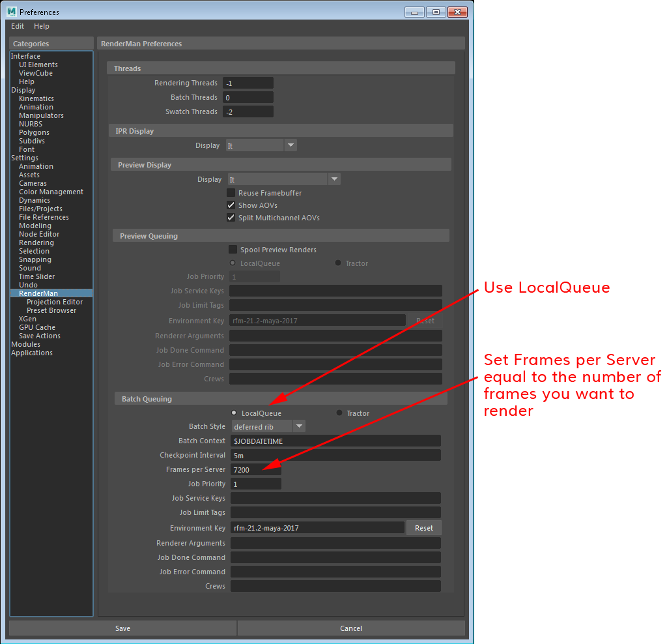
Task: Click the Swatch Threads field
Action: tap(248, 111)
